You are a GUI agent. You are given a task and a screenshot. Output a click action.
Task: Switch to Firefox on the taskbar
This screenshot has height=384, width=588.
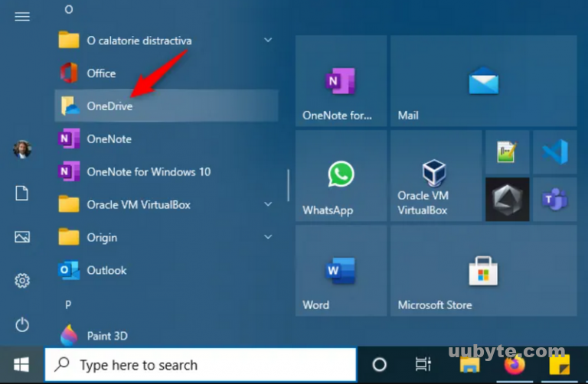tap(514, 364)
